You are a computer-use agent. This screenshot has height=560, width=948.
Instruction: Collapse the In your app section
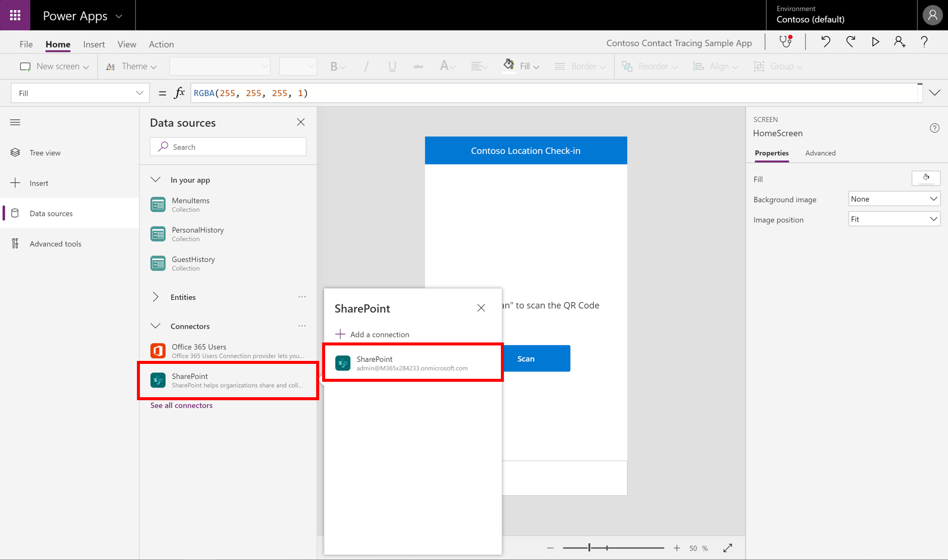[x=155, y=180]
